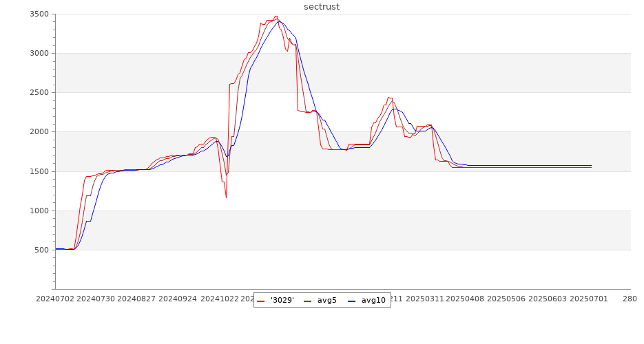The width and height of the screenshot is (644, 344).
Task: Click the 500 y-axis value label
Action: [x=41, y=250]
